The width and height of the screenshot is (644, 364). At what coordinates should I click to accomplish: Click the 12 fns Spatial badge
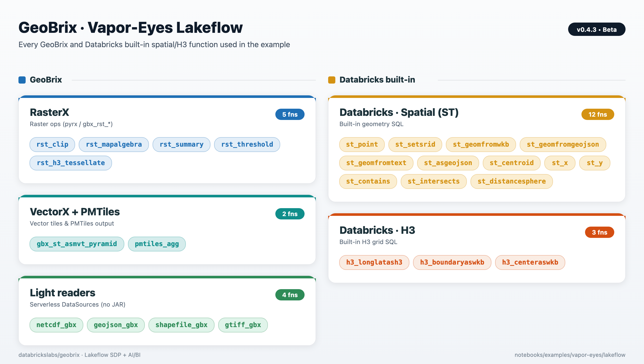[598, 114]
